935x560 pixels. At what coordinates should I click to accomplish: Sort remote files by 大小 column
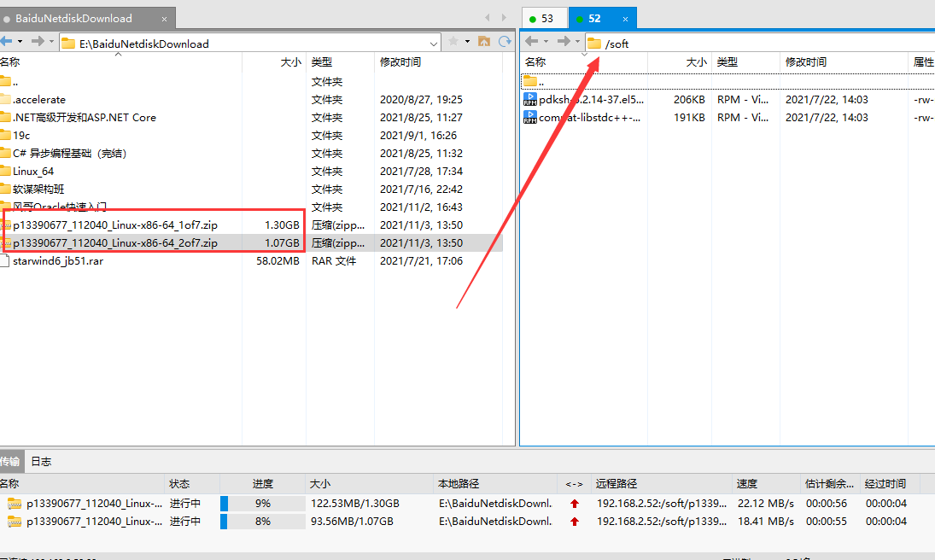point(696,62)
